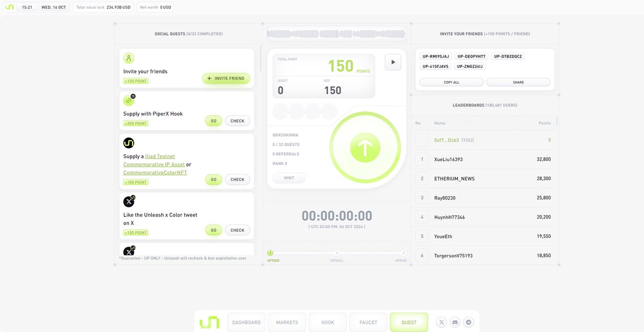The image size is (644, 332).
Task: Click the UPTAKE step 1 marker
Action: point(270,252)
